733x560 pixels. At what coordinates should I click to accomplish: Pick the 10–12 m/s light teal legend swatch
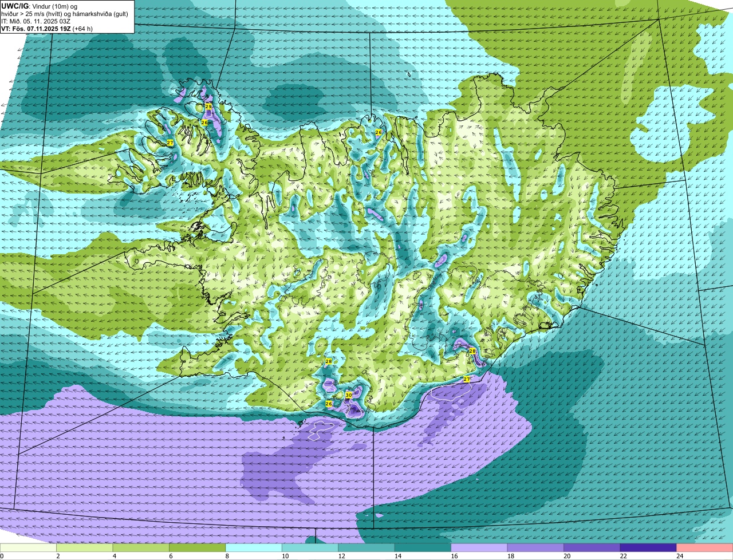pyautogui.click(x=310, y=547)
